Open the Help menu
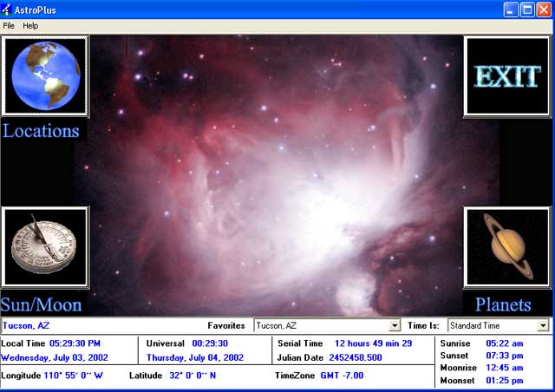555x392 pixels. coord(30,26)
